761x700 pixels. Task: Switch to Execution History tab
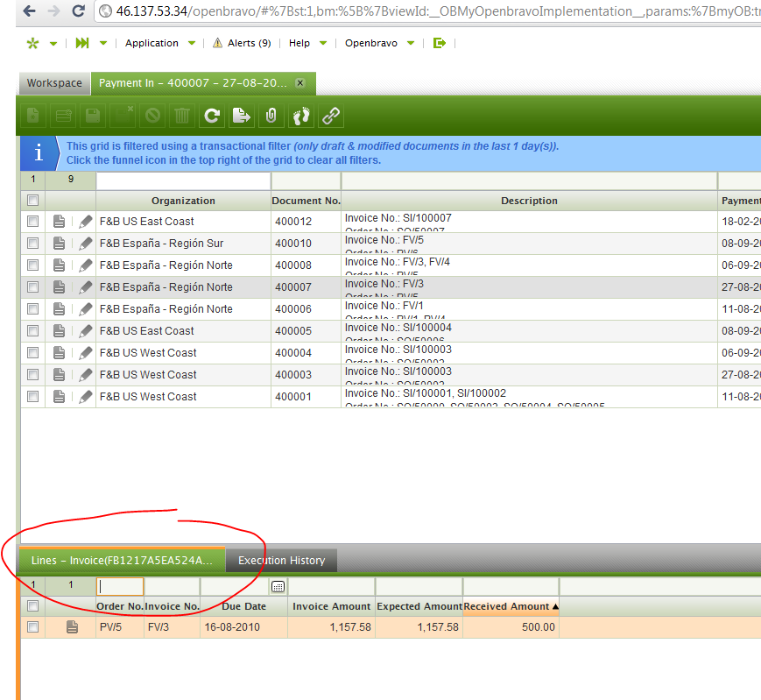(281, 561)
